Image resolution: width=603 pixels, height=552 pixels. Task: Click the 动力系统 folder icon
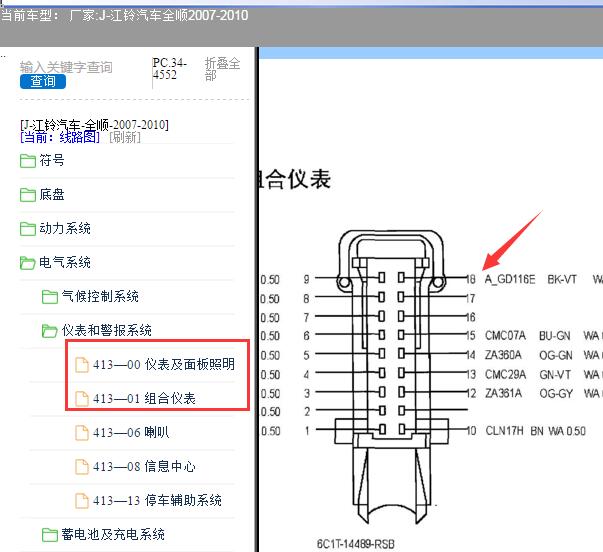28,228
